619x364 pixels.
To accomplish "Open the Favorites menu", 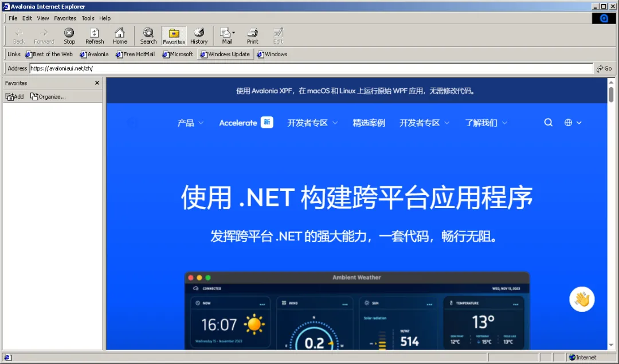I will click(x=65, y=18).
